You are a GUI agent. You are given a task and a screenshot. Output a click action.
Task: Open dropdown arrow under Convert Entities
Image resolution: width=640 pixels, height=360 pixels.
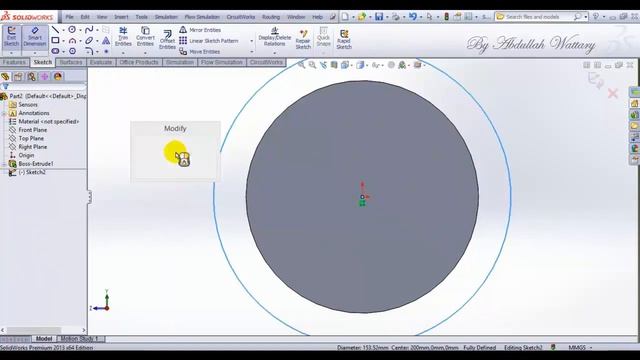145,53
